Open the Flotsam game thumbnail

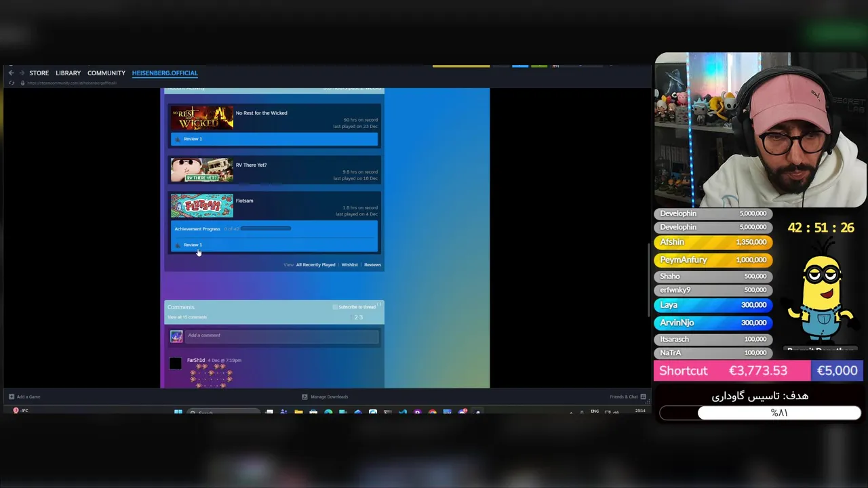click(x=202, y=206)
